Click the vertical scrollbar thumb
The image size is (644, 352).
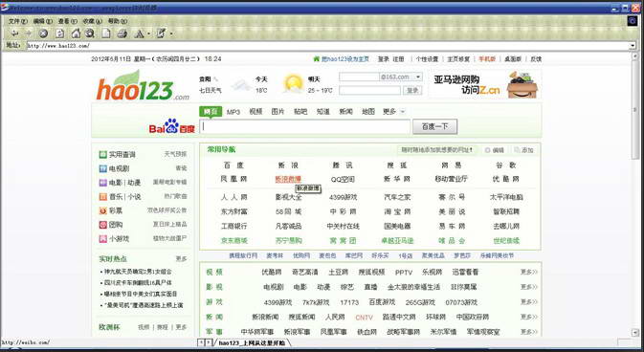tap(636, 109)
